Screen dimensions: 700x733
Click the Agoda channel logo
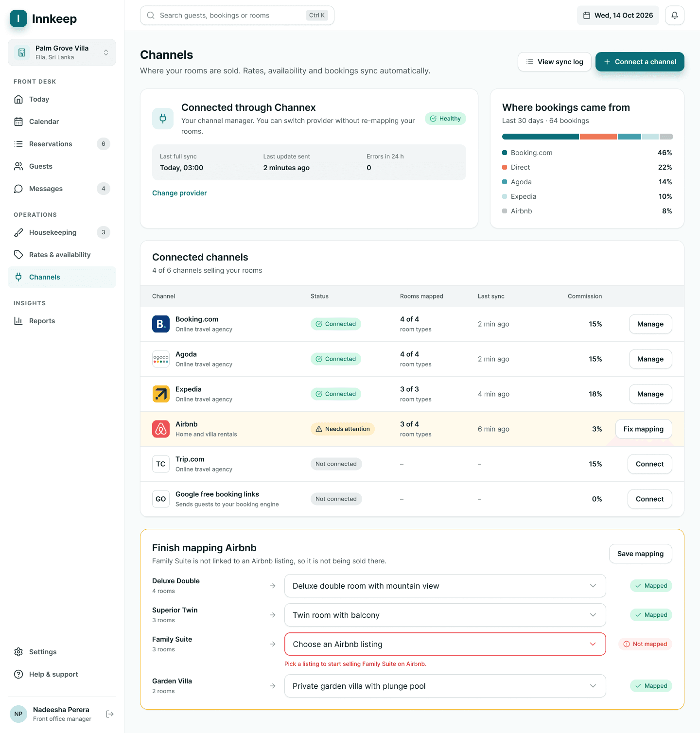161,359
